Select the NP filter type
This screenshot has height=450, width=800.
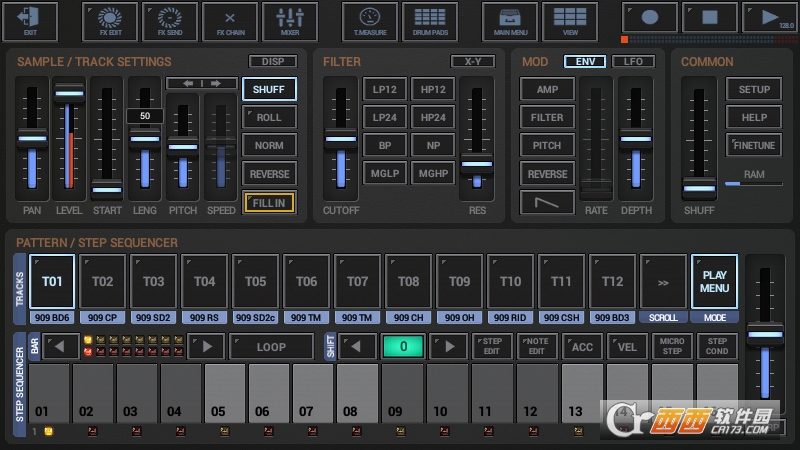click(433, 145)
